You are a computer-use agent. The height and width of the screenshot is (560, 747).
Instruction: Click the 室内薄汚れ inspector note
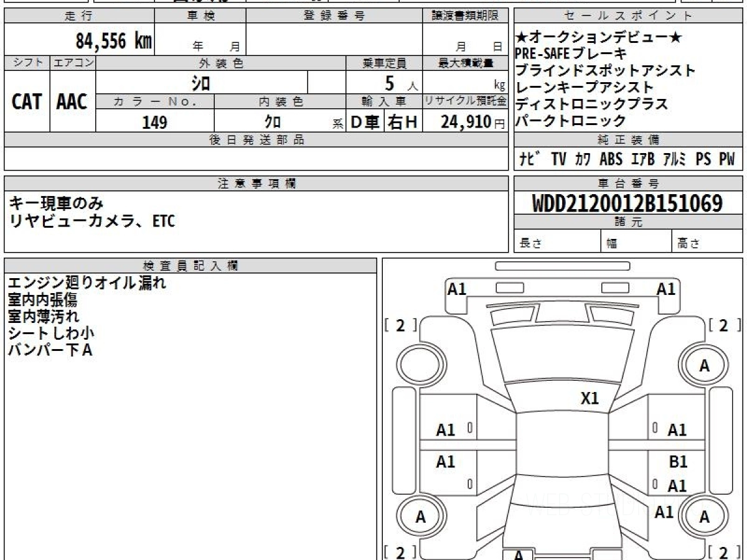coord(43,317)
